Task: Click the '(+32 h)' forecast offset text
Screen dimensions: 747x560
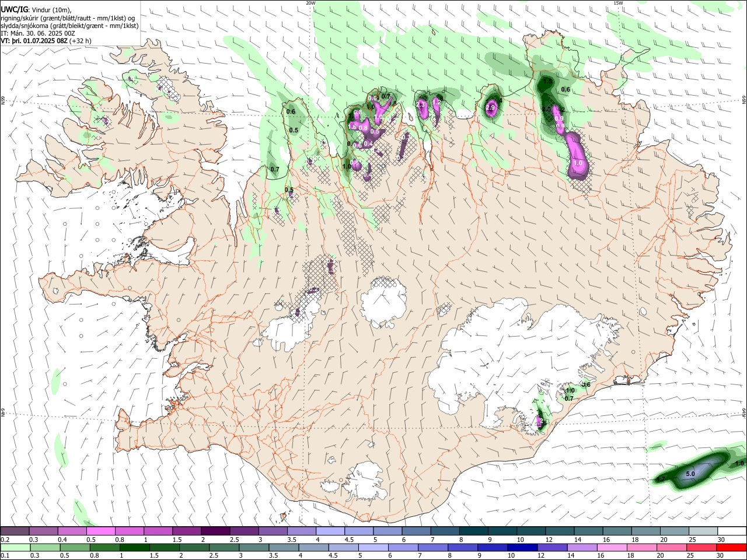Action: (81, 41)
